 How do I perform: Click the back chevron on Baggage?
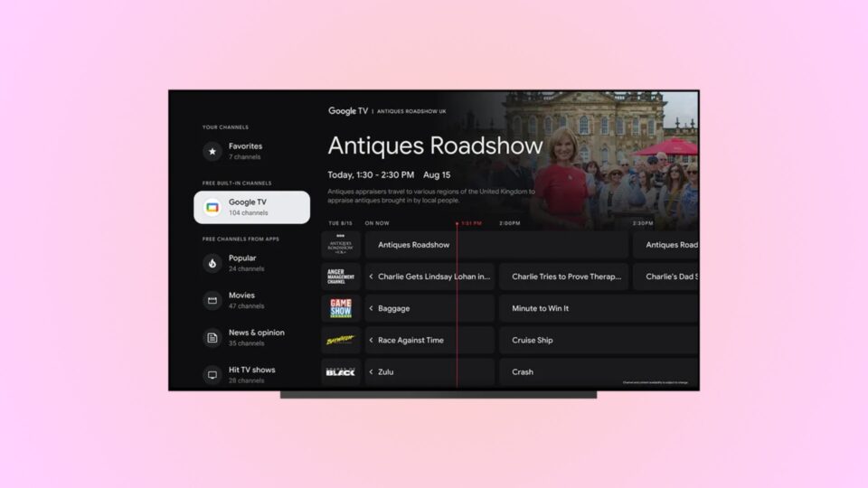click(x=372, y=309)
